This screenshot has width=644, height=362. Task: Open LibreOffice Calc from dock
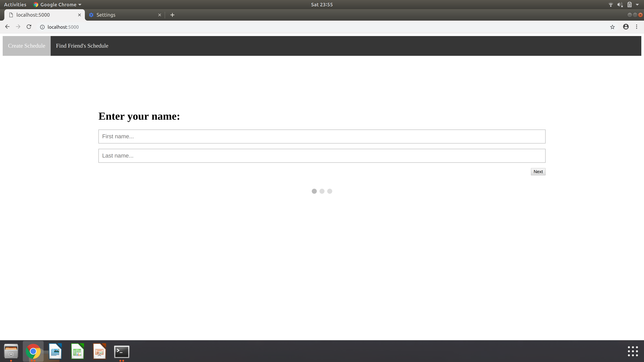pyautogui.click(x=77, y=351)
